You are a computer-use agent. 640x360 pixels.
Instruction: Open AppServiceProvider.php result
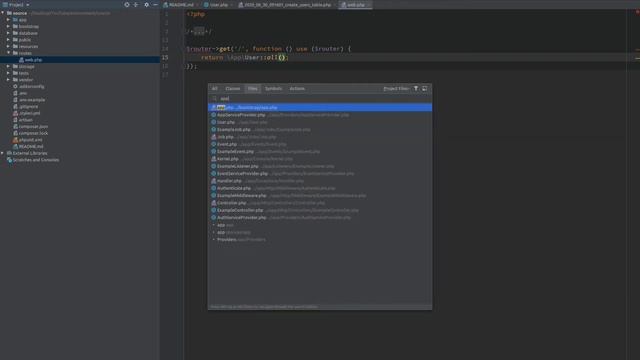(320, 115)
